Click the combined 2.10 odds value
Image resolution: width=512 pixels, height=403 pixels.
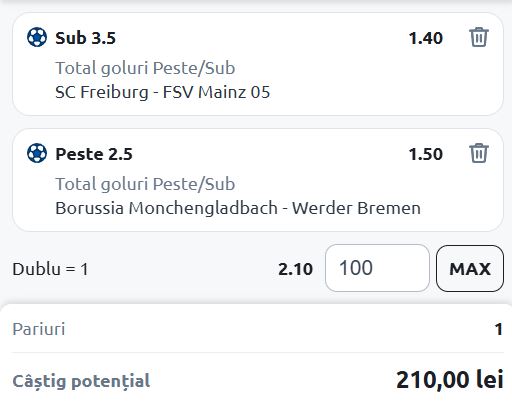point(296,269)
